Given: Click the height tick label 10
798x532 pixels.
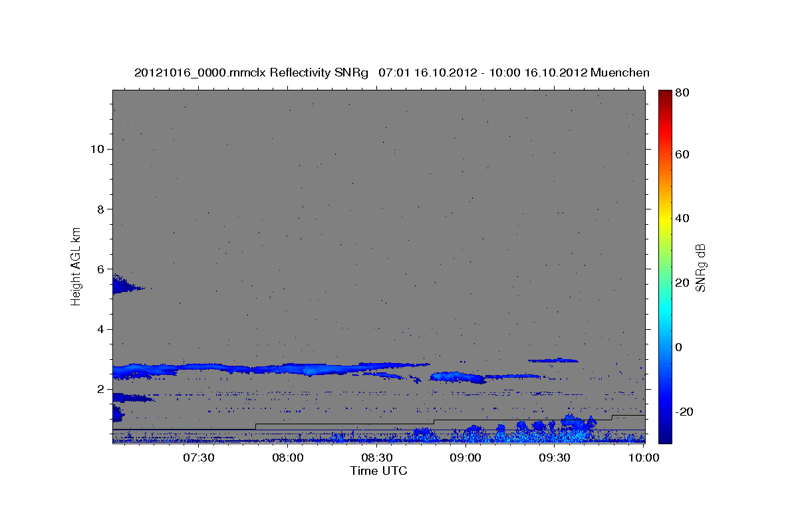Looking at the screenshot, I should pyautogui.click(x=96, y=149).
